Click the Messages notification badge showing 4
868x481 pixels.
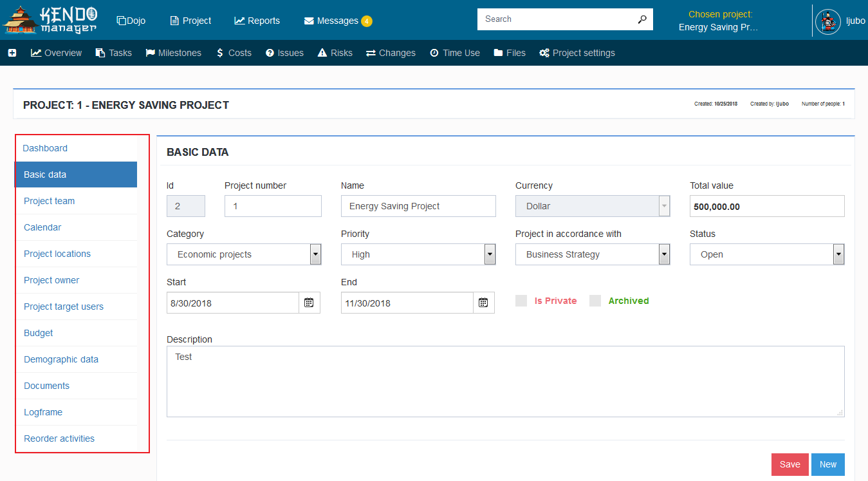367,21
